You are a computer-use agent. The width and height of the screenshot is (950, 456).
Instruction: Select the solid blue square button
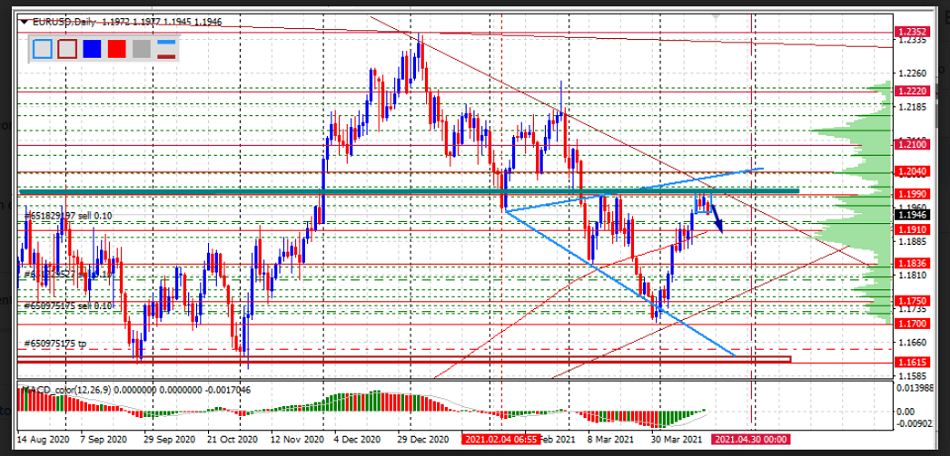coord(91,49)
